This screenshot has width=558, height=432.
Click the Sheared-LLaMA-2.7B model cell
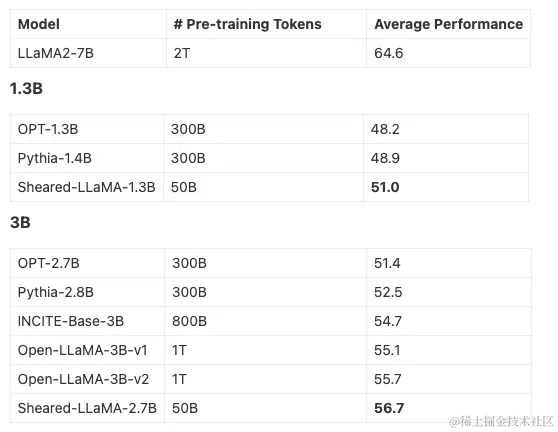click(x=87, y=408)
